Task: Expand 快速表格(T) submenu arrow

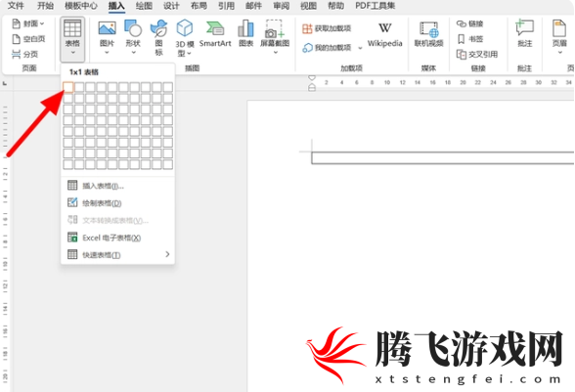Action: (167, 254)
